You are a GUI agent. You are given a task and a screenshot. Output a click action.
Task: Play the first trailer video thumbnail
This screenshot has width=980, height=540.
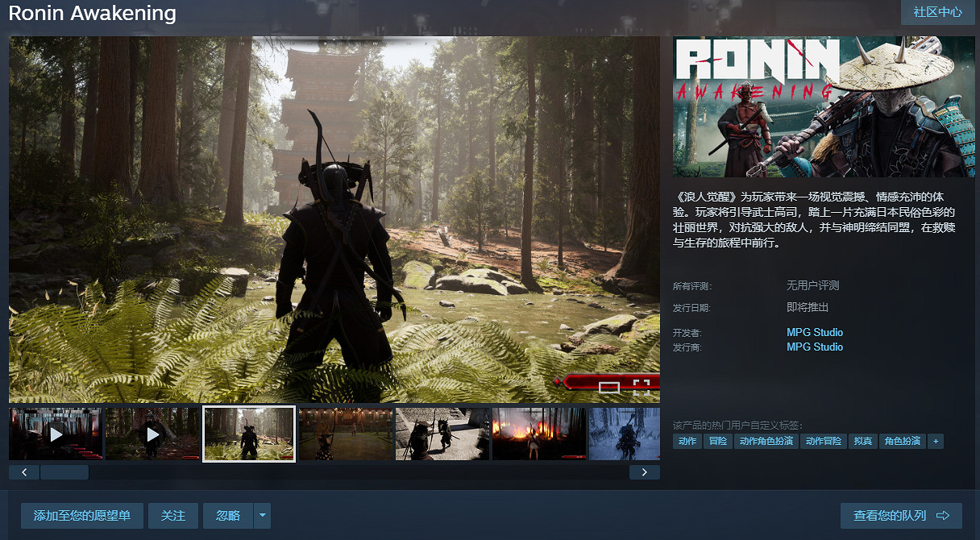[x=56, y=434]
